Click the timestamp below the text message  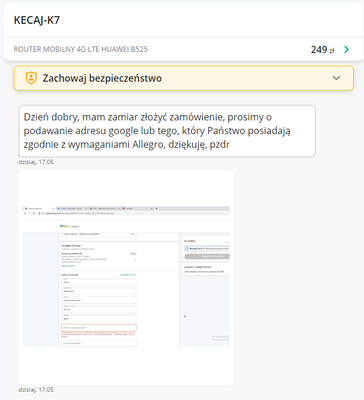pos(36,162)
